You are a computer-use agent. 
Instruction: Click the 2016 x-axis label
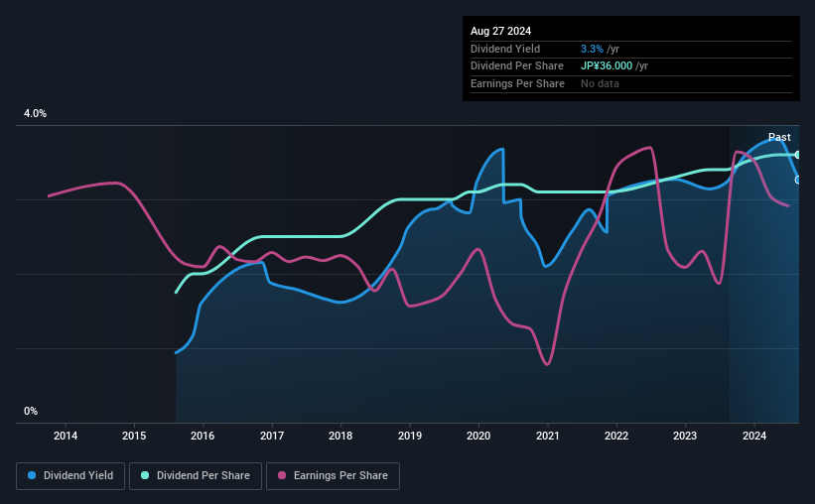tap(203, 436)
